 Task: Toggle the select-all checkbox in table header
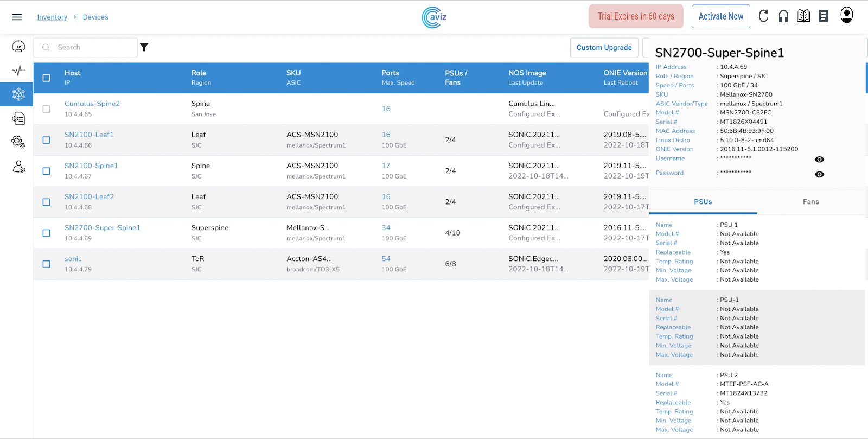[x=47, y=78]
